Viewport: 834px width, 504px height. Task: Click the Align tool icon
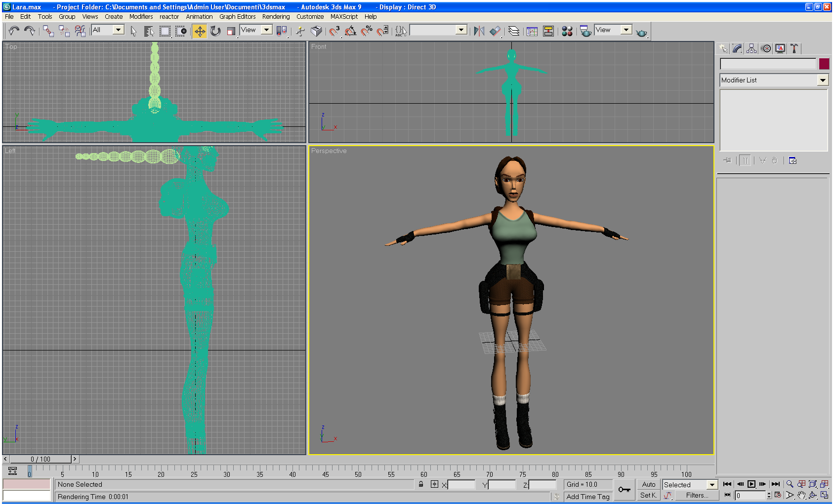tap(495, 31)
